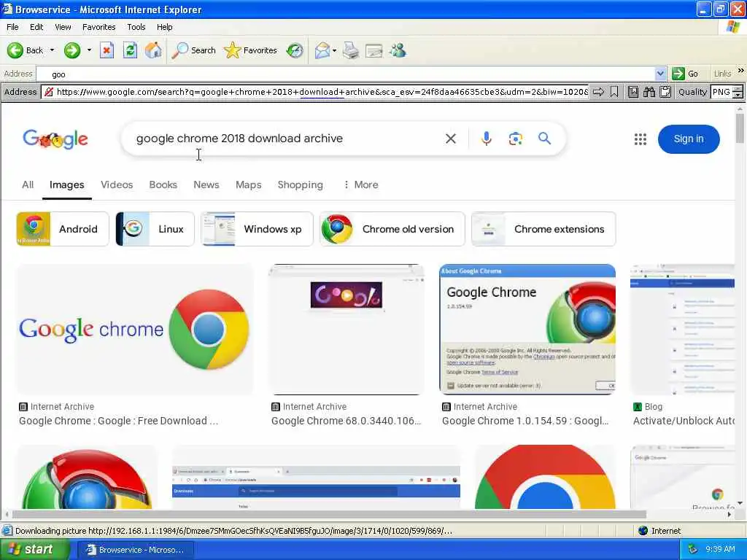The width and height of the screenshot is (747, 560).
Task: Expand the Forward button history dropdown
Action: pyautogui.click(x=89, y=50)
